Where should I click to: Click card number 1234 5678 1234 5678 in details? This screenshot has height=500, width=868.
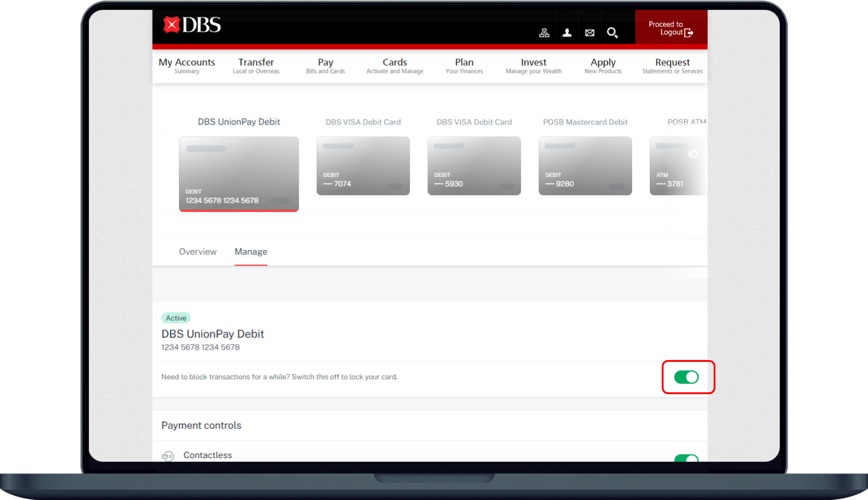200,347
